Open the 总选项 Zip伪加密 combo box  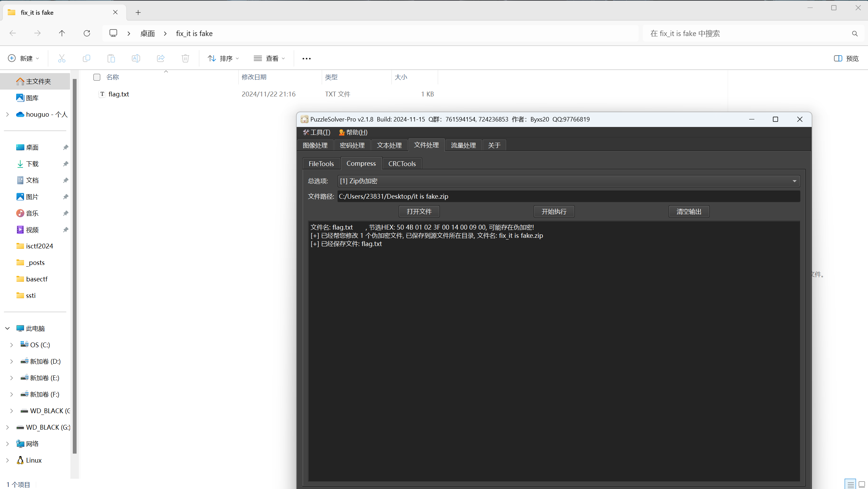click(x=569, y=181)
